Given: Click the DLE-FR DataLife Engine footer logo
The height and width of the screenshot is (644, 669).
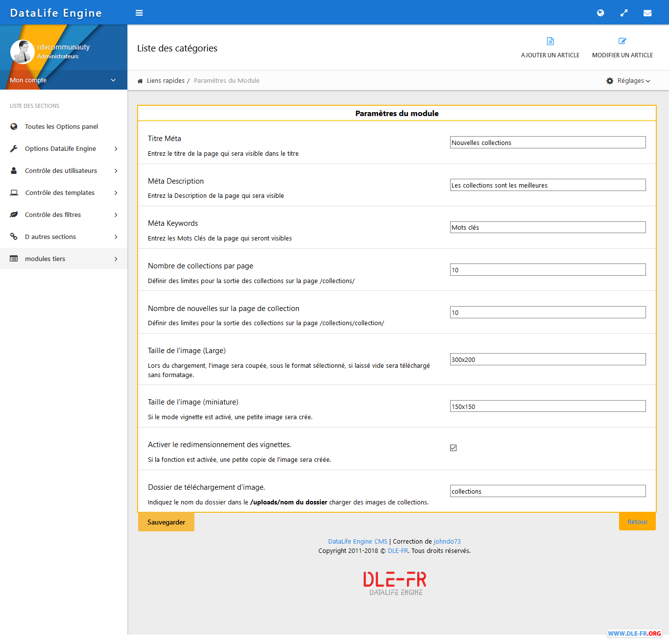Looking at the screenshot, I should (x=395, y=583).
